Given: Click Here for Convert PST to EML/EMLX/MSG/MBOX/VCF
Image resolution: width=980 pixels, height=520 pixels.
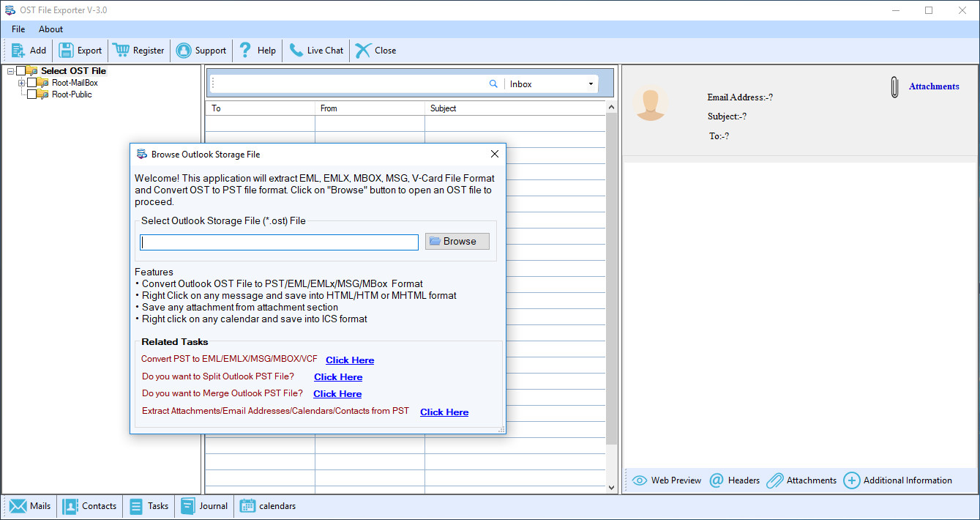Looking at the screenshot, I should pyautogui.click(x=350, y=360).
